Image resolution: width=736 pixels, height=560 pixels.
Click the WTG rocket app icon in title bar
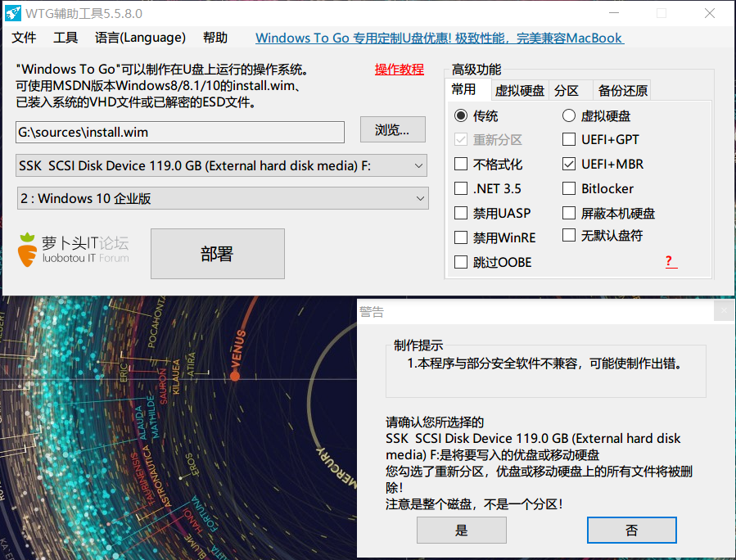[12, 13]
